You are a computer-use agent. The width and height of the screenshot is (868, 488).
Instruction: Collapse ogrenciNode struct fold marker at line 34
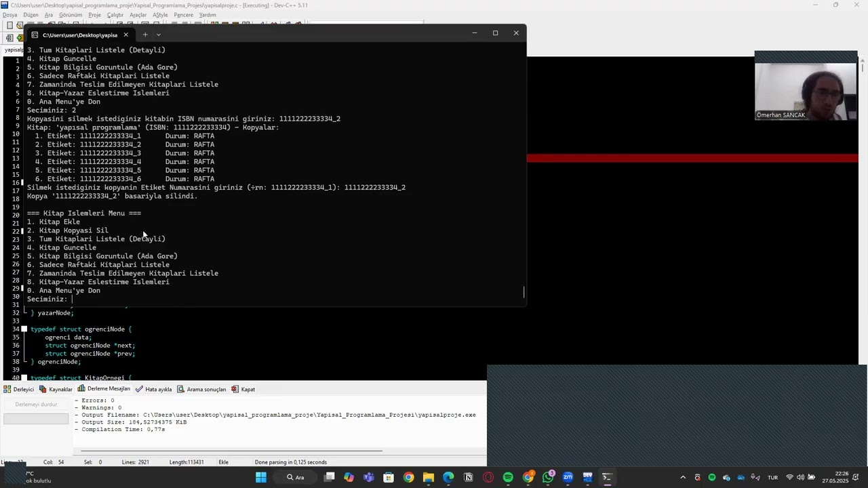coord(24,329)
